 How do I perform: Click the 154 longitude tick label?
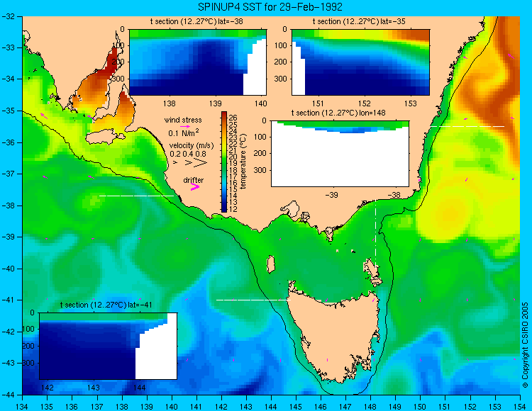click(x=520, y=406)
